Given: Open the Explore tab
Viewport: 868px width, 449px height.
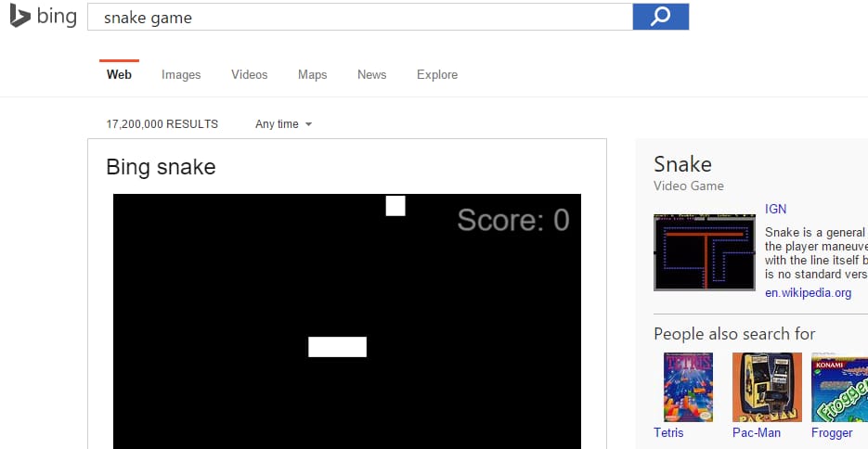Looking at the screenshot, I should (436, 74).
